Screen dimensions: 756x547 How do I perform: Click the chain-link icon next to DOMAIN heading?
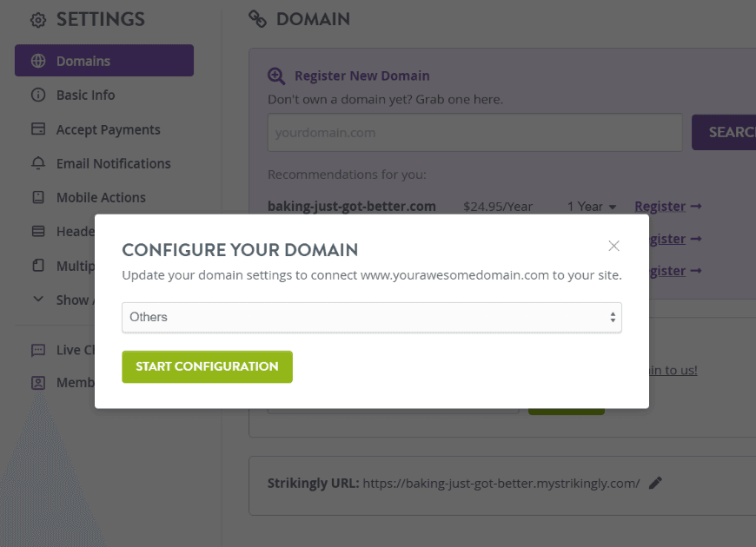pyautogui.click(x=258, y=18)
